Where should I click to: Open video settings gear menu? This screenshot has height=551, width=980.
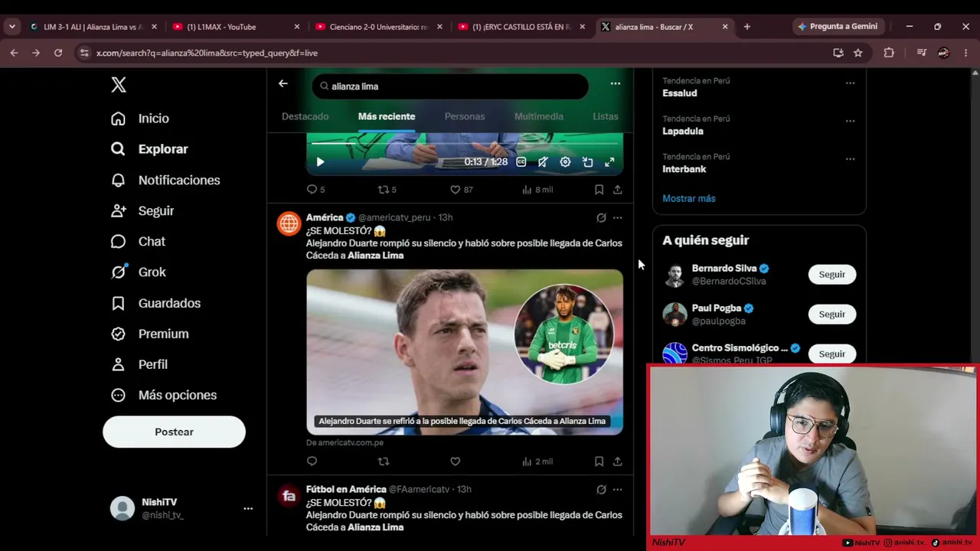click(x=565, y=162)
